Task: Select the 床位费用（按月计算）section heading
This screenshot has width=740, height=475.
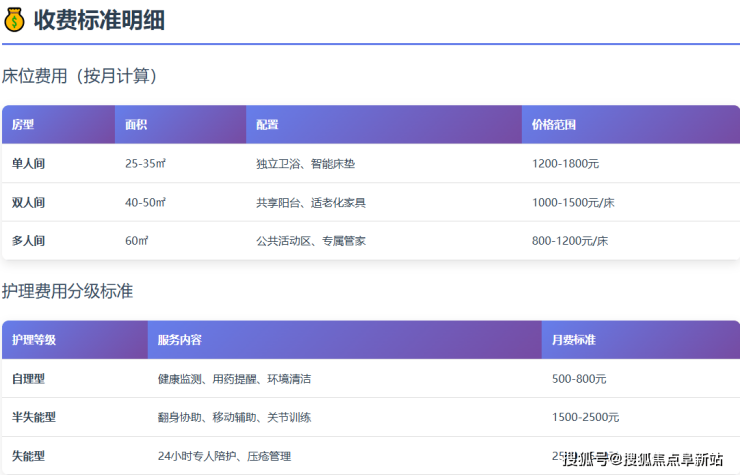Action: (79, 76)
